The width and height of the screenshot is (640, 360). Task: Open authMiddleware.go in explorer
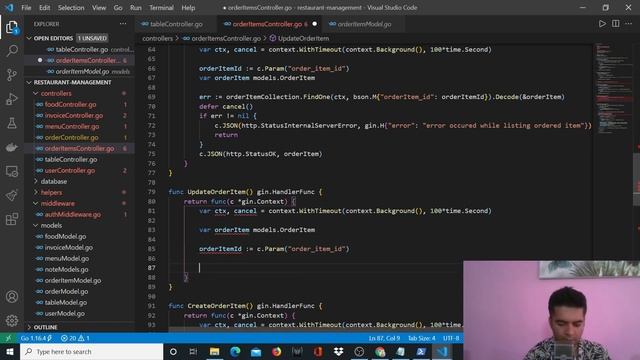click(x=73, y=214)
